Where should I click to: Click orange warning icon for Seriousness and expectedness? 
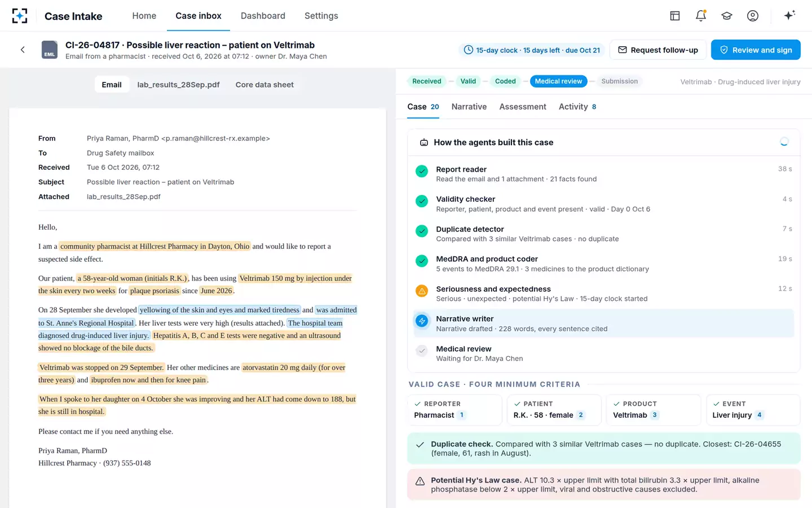(422, 291)
